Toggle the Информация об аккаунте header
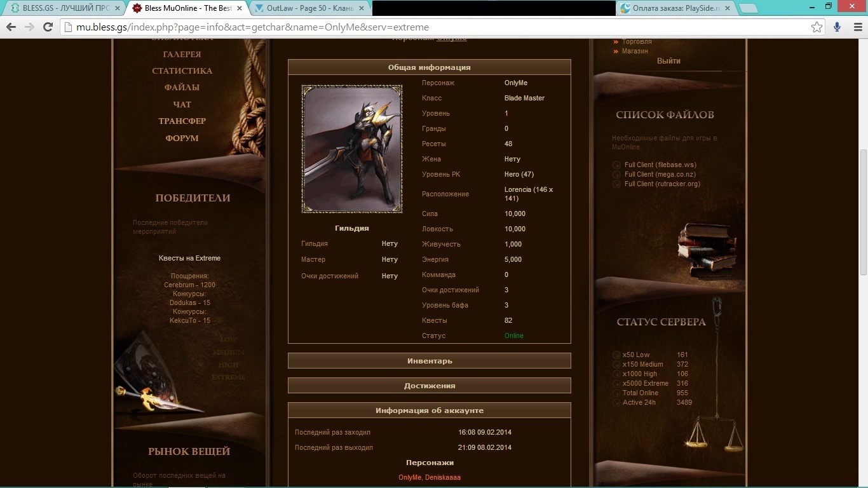 (430, 410)
